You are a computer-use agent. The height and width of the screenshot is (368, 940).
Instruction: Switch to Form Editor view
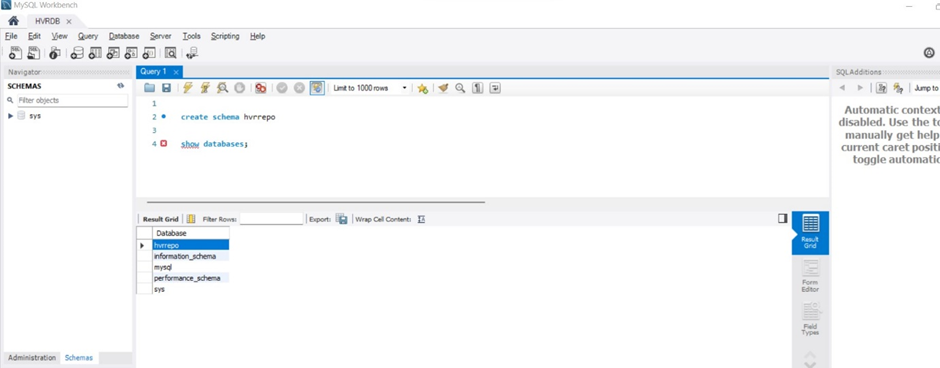[810, 276]
